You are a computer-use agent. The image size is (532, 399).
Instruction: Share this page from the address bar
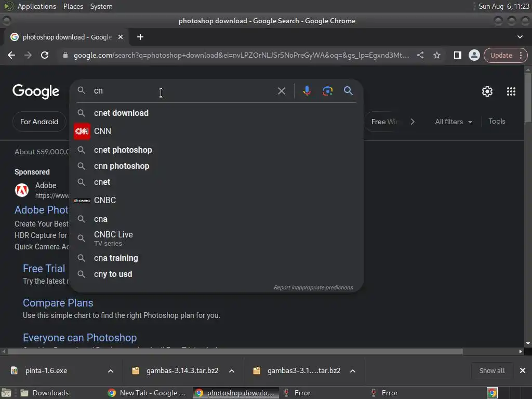point(420,55)
